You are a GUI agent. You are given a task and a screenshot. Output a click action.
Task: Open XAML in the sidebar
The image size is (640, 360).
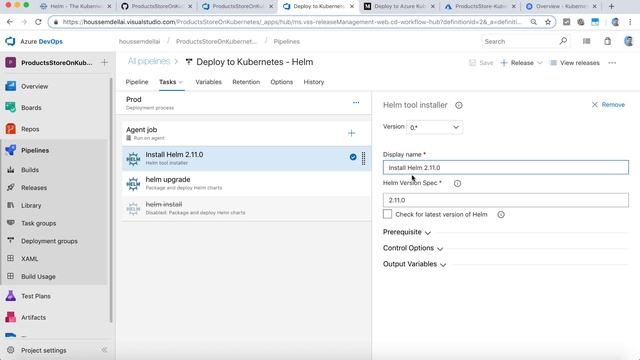coord(29,259)
